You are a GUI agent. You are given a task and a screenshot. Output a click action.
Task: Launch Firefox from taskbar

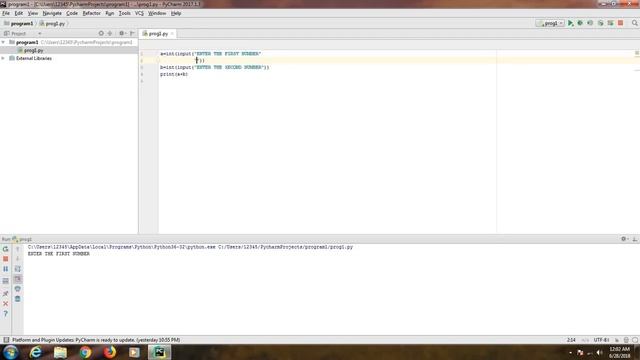(x=110, y=352)
